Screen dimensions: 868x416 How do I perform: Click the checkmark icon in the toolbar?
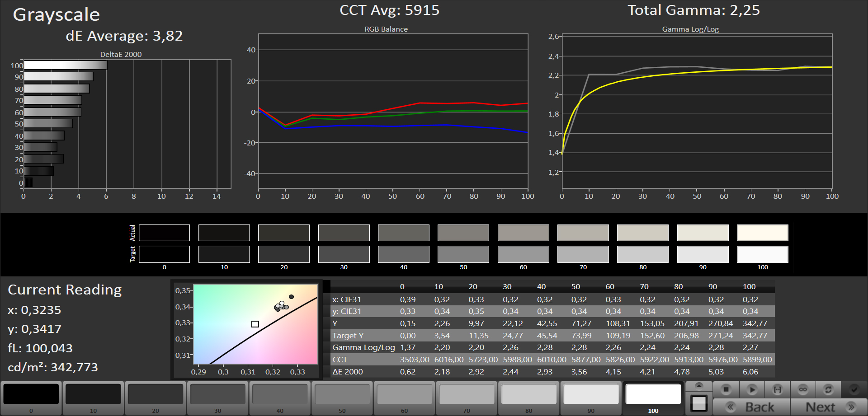(854, 389)
